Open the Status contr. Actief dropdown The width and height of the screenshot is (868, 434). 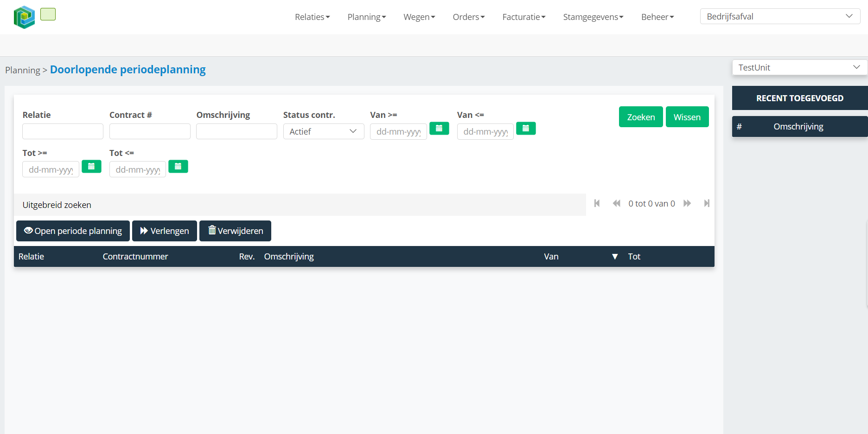pos(324,131)
